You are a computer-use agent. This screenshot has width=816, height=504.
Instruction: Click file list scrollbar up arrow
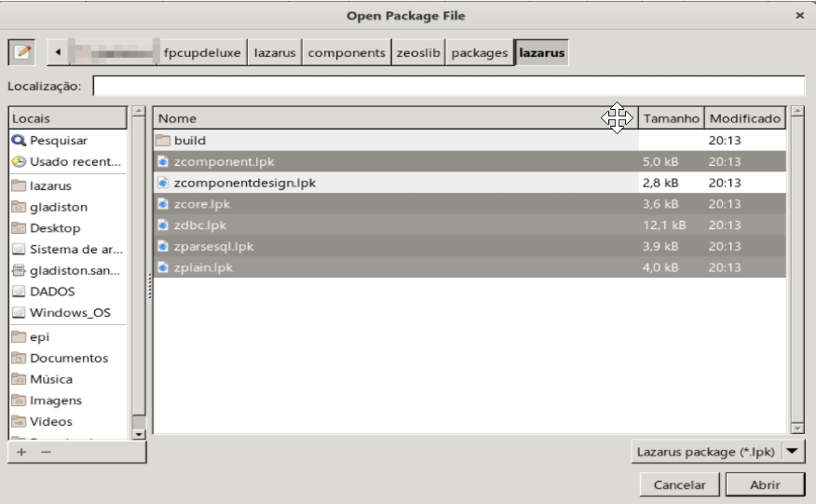(x=797, y=111)
